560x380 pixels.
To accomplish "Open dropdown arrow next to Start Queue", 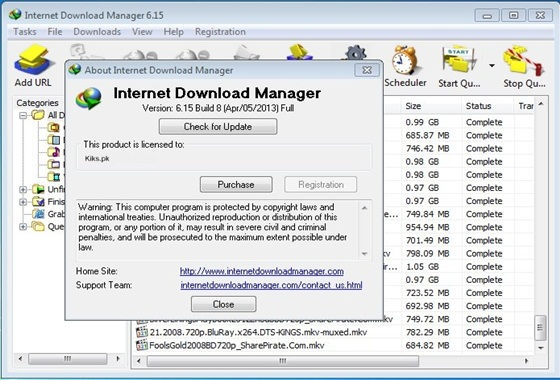I will 492,65.
